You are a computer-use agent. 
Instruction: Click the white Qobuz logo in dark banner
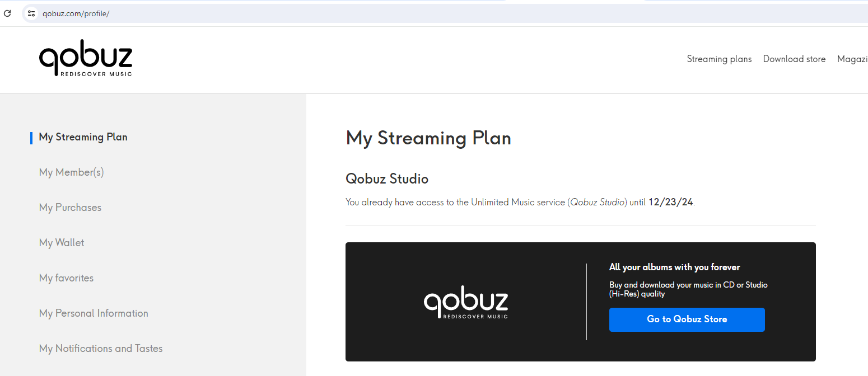[466, 304]
